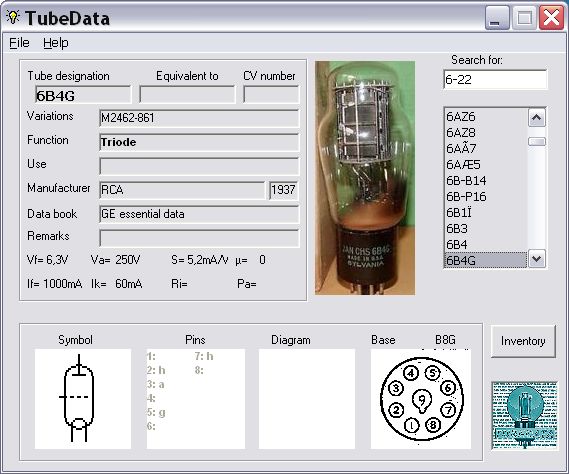Screen dimensions: 569x474
Task: Open the File menu
Action: pyautogui.click(x=19, y=43)
